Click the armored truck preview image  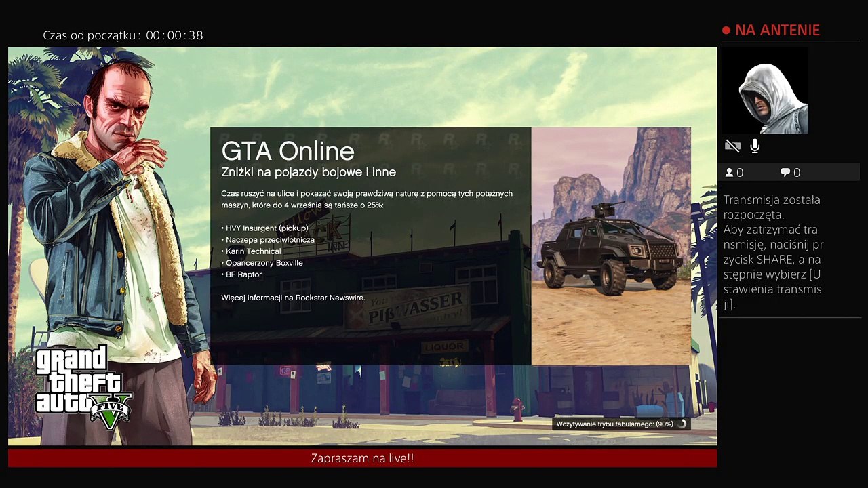611,246
